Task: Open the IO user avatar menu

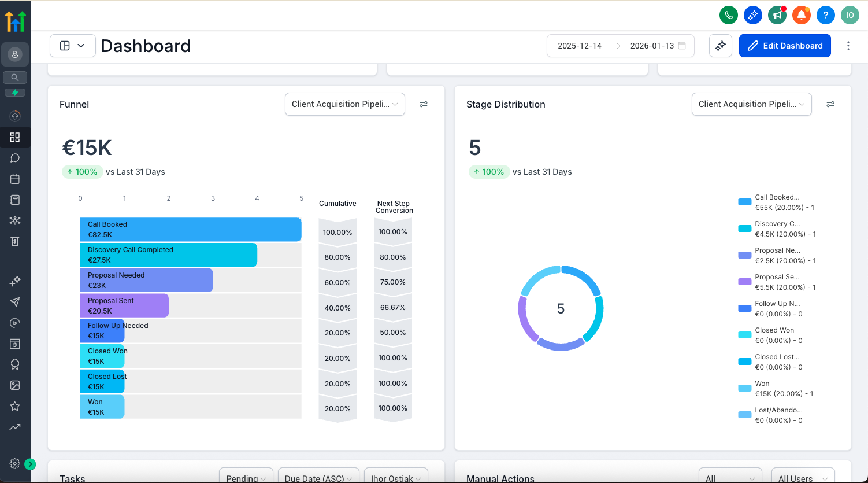Action: click(850, 15)
